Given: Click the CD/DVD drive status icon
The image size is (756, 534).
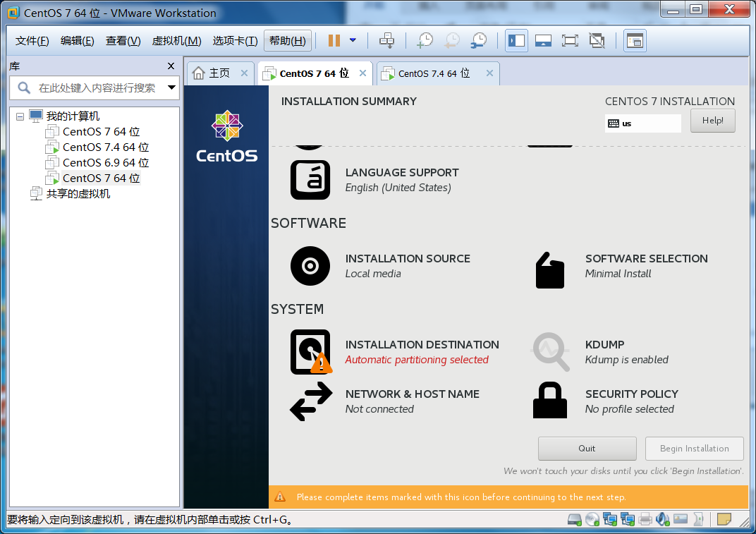Looking at the screenshot, I should [x=592, y=519].
